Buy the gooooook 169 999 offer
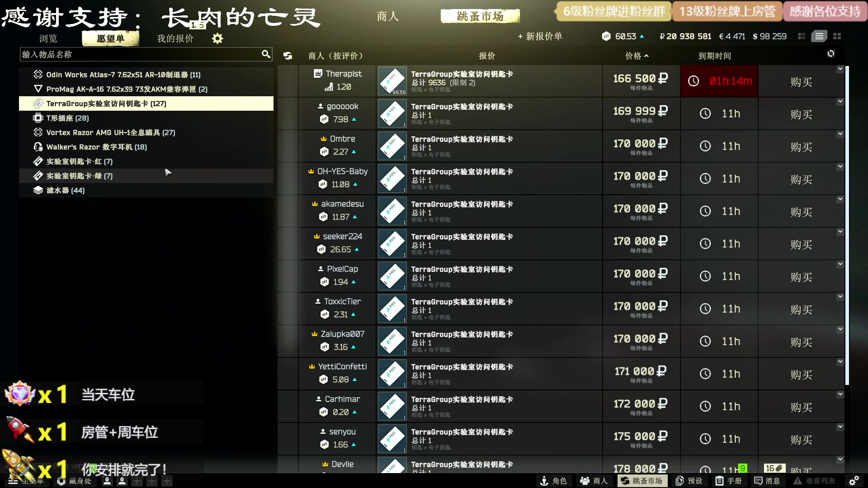 point(801,114)
